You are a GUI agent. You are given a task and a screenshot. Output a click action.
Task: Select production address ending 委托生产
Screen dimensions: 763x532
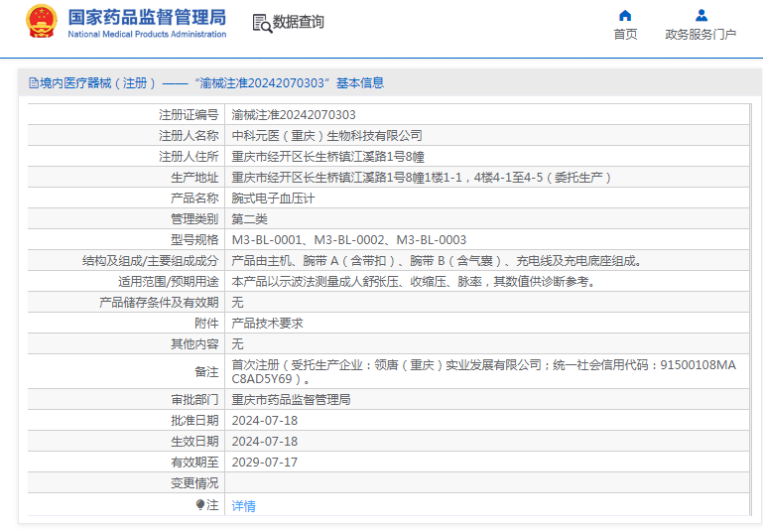[421, 178]
